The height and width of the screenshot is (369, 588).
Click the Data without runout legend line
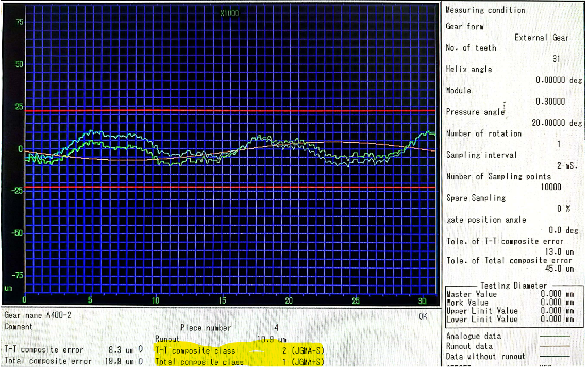tap(555, 356)
